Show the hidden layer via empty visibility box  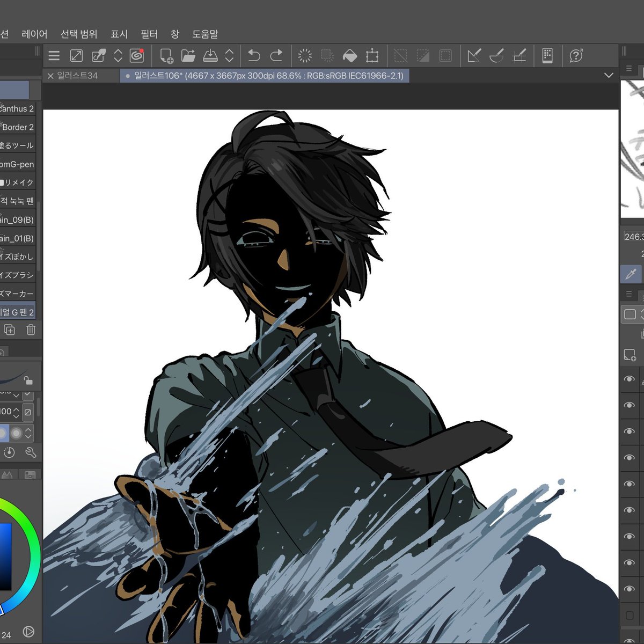pos(630,616)
